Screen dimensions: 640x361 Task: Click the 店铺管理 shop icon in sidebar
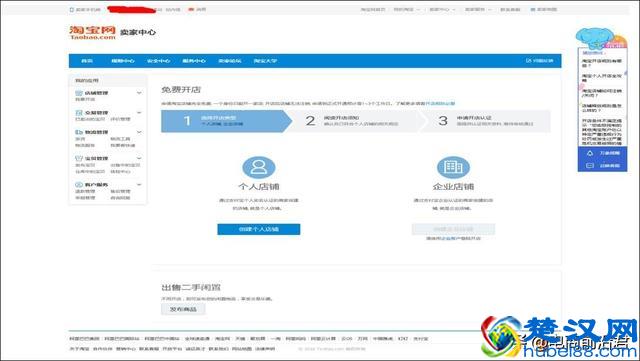coord(79,93)
